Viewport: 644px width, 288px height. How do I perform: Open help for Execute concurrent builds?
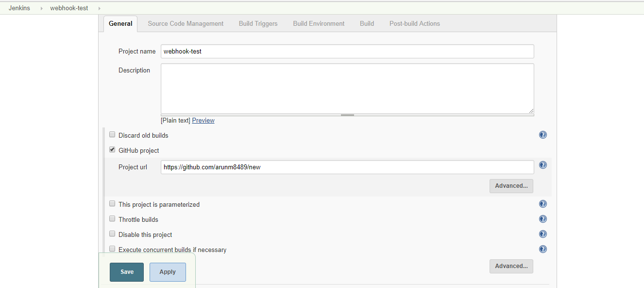pos(542,249)
